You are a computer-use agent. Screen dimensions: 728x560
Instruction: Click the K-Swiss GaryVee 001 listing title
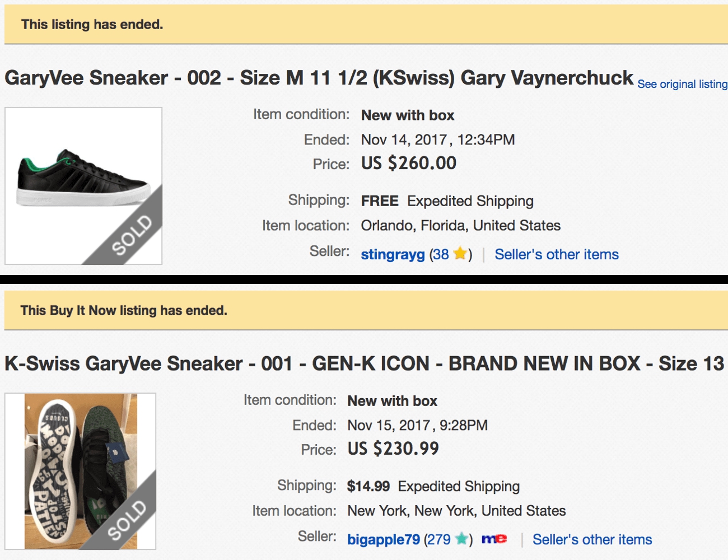[x=364, y=363]
